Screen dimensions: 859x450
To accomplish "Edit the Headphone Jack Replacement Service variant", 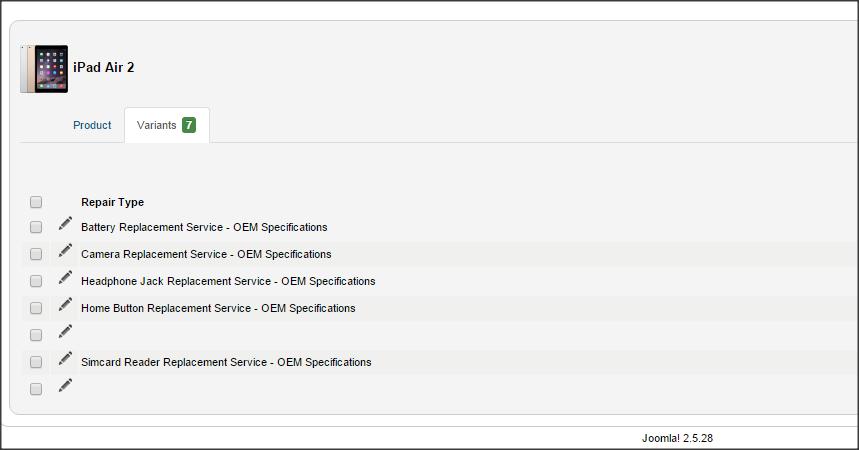I will click(x=65, y=277).
